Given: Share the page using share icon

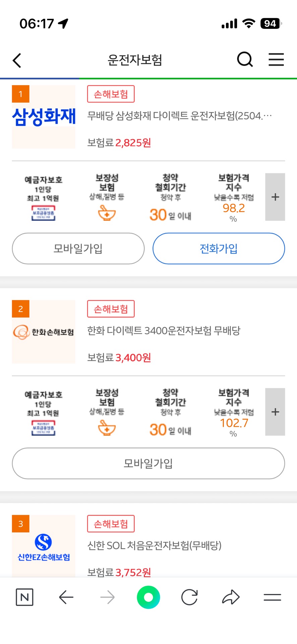Looking at the screenshot, I should click(231, 597).
